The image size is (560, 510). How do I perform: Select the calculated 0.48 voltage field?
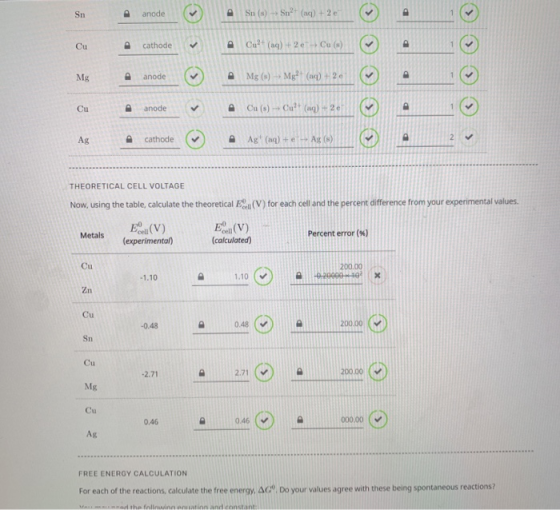(221, 325)
